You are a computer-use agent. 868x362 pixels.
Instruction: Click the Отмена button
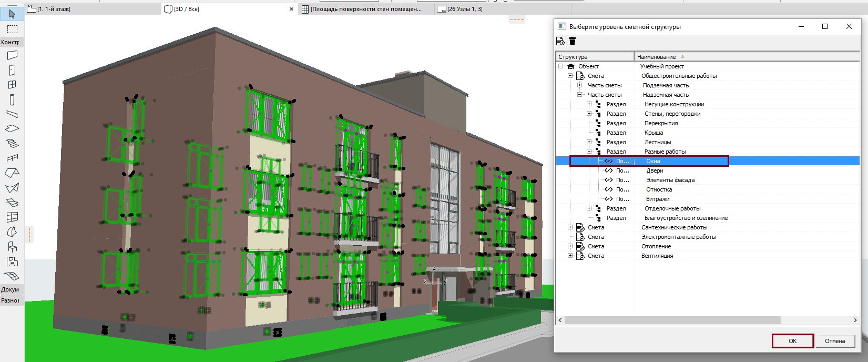[835, 341]
